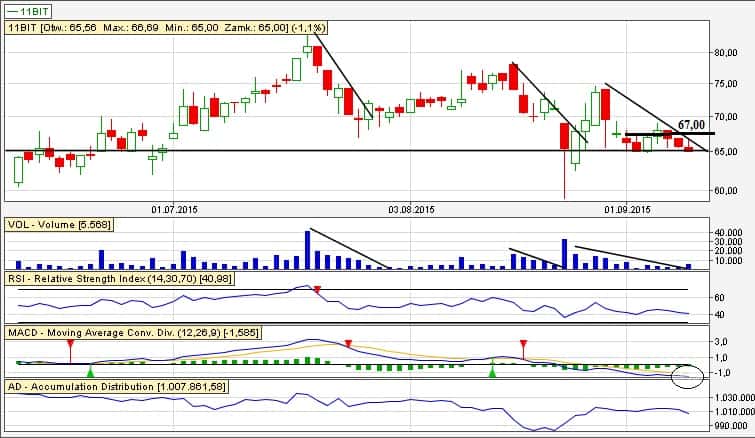Click the 03.08.2015 date on time axis
Image resolution: width=755 pixels, height=438 pixels.
tap(411, 209)
